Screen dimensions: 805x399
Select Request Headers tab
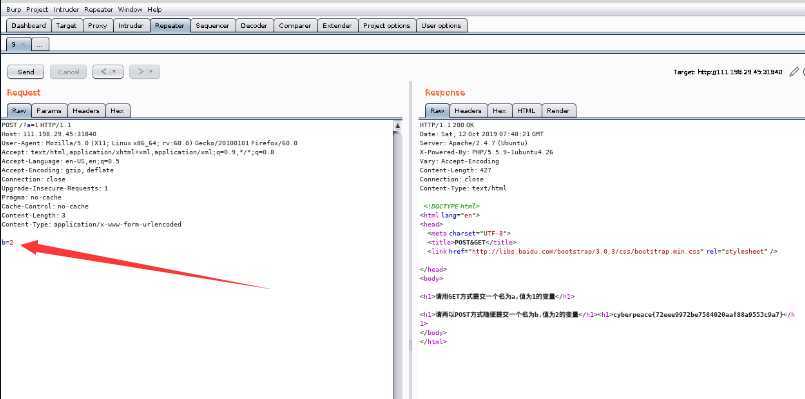86,111
